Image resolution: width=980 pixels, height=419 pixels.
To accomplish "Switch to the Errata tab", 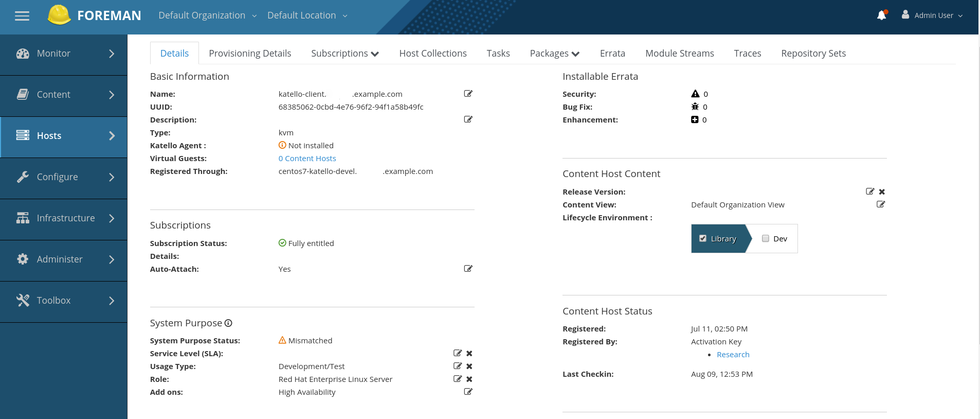I will (x=612, y=54).
